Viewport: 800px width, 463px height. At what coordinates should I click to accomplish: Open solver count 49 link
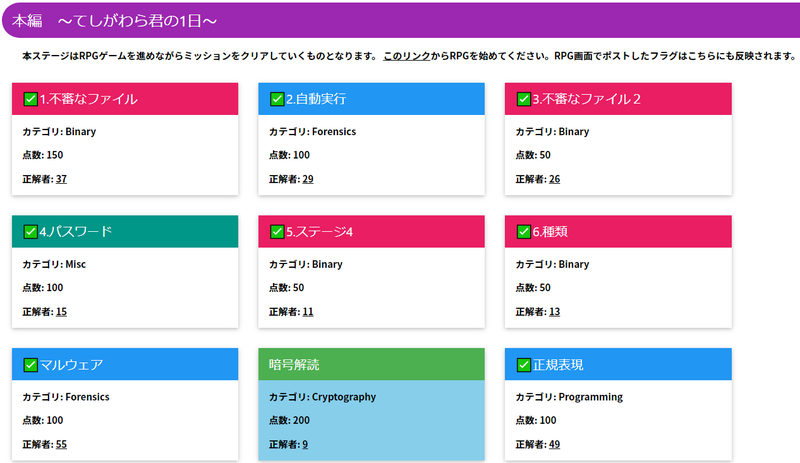555,445
